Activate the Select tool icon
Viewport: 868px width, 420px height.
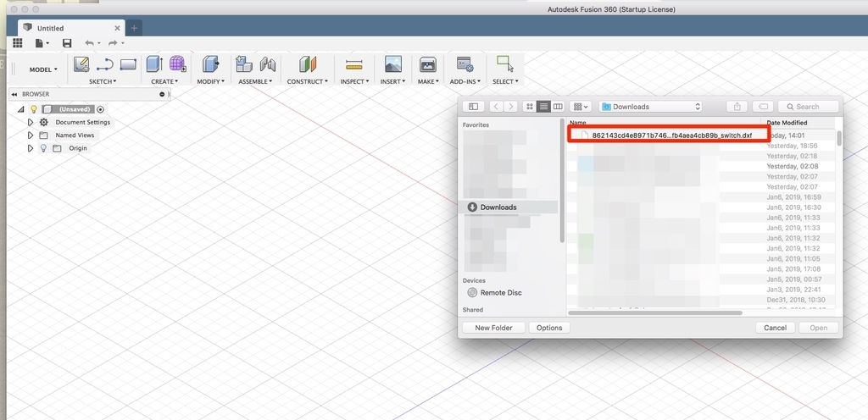(x=505, y=64)
